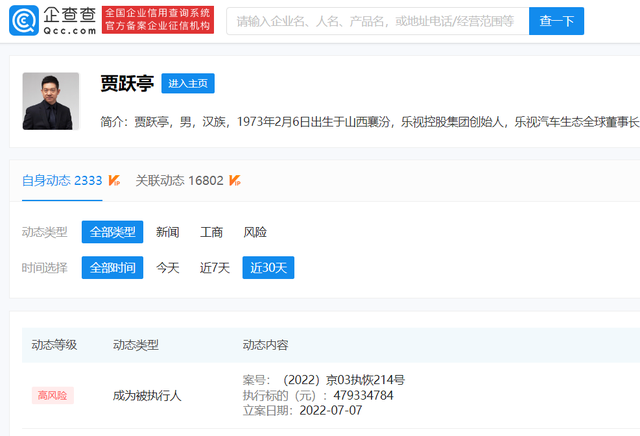Select 全部时间 time filter
This screenshot has width=640, height=436.
click(x=112, y=268)
